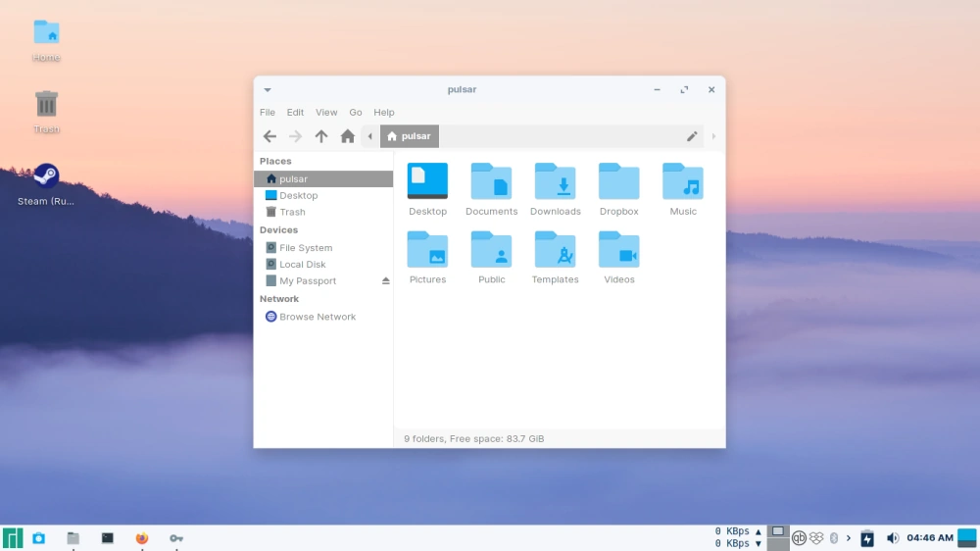The width and height of the screenshot is (980, 551).
Task: Open the Edit menu
Action: pyautogui.click(x=295, y=113)
